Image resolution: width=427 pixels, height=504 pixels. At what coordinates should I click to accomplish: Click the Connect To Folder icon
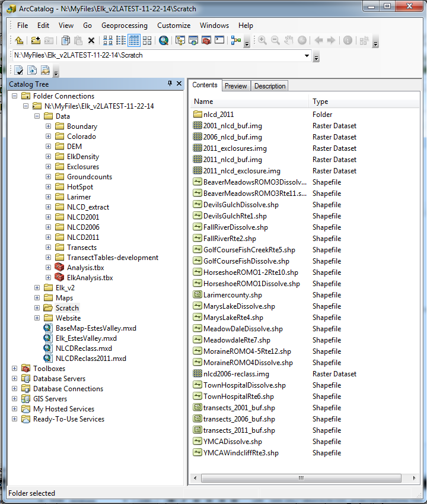pos(36,40)
